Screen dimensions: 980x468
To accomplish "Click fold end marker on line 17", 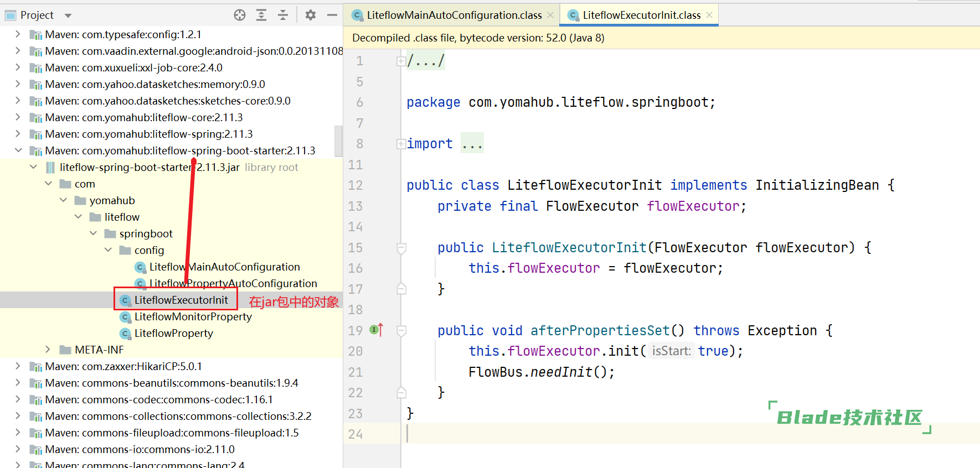I will pos(402,289).
